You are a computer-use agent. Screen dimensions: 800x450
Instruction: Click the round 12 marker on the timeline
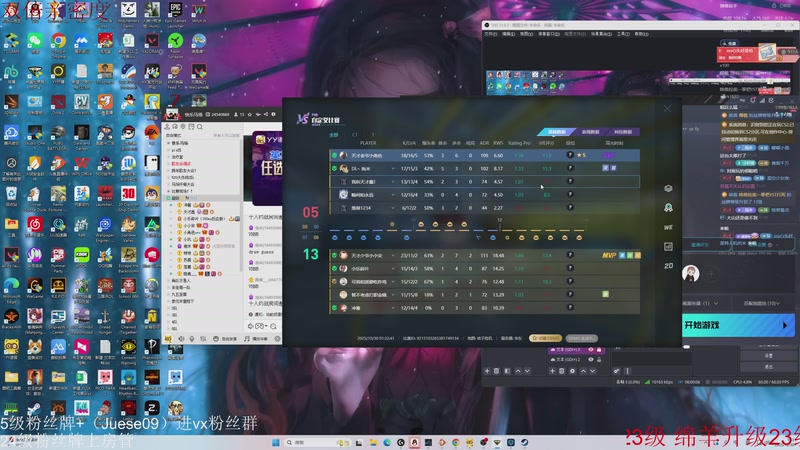point(499,220)
